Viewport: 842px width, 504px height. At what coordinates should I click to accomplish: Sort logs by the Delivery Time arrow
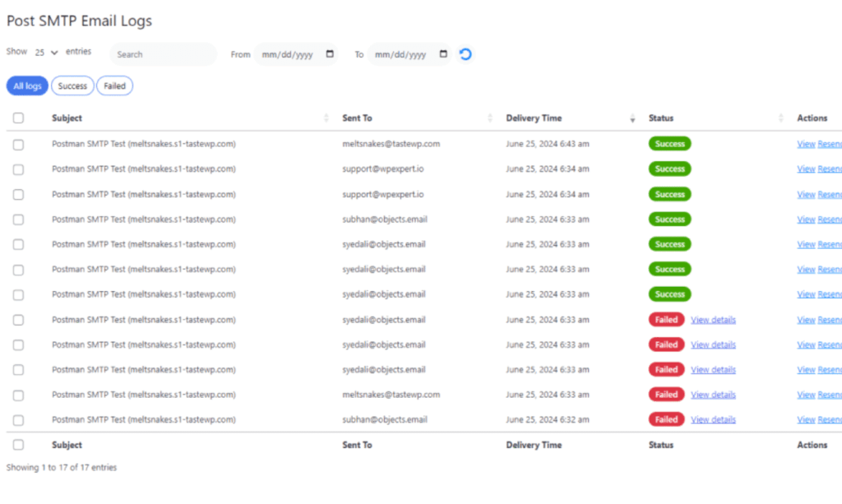[631, 118]
